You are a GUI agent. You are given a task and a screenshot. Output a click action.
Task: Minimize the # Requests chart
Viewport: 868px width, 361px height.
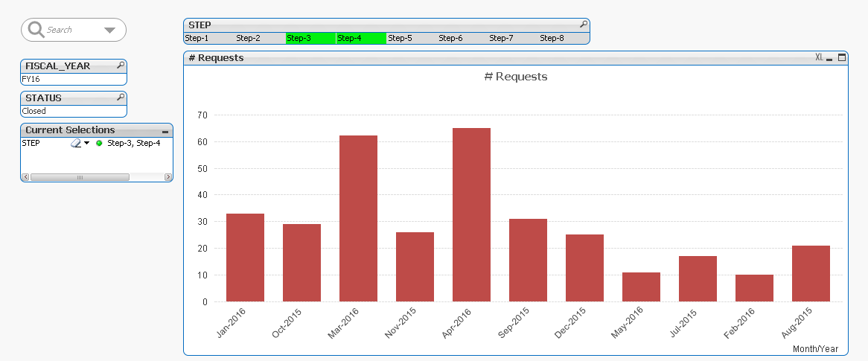click(829, 60)
